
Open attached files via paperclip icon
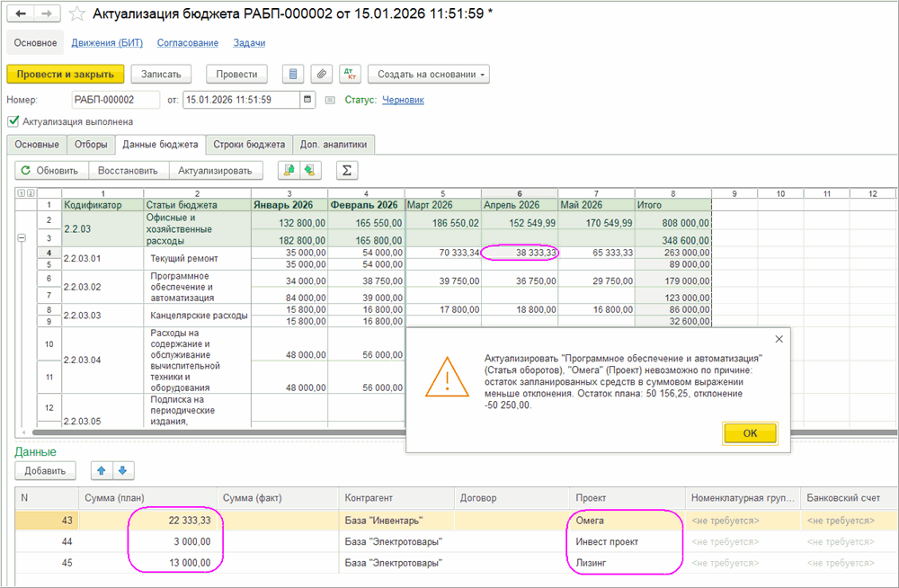321,74
